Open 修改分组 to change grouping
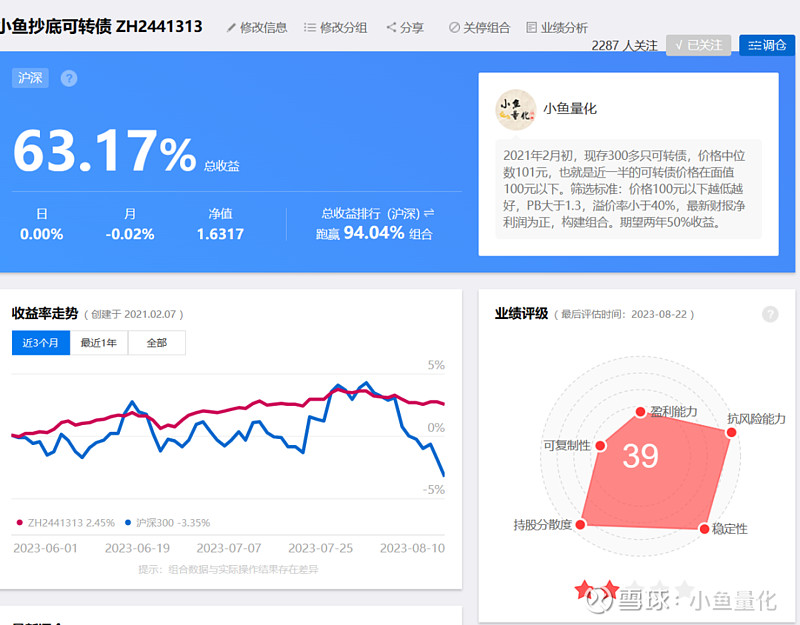This screenshot has height=625, width=800. [343, 28]
